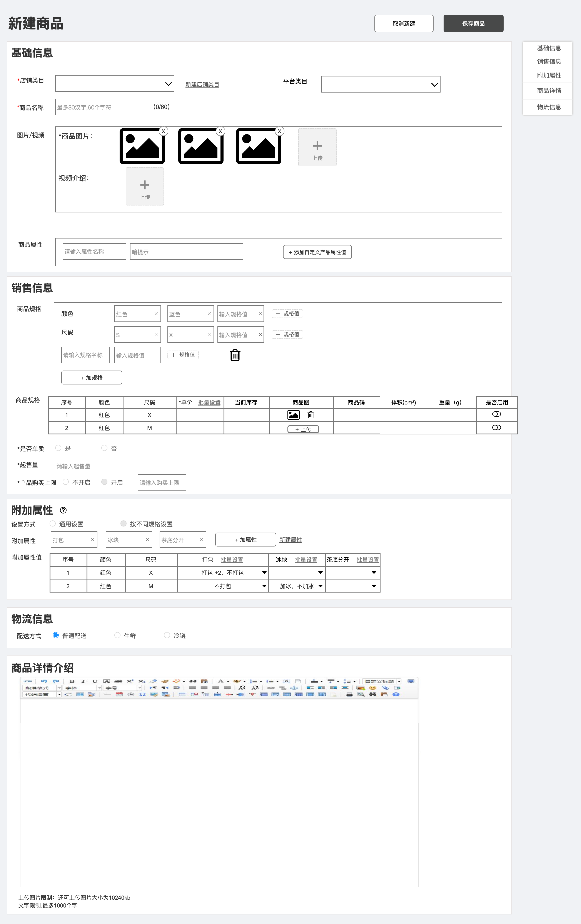
Task: Toggle 是否启用 switch for row 1
Action: pyautogui.click(x=496, y=414)
